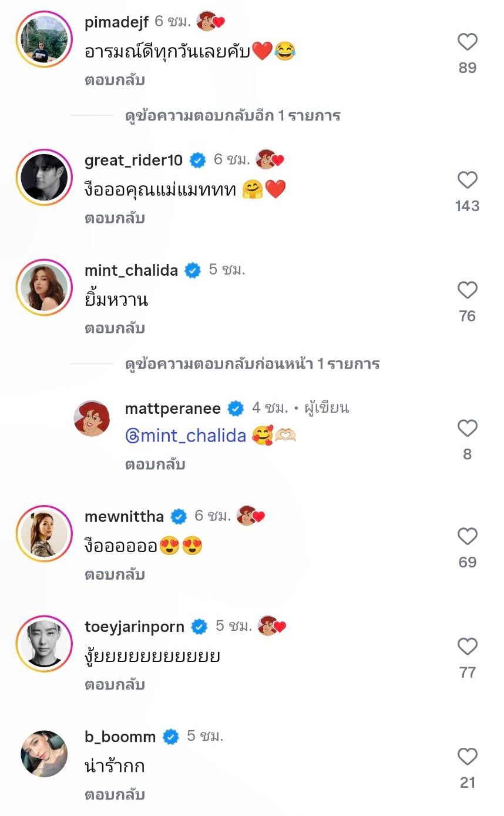Heart the mewnittha comment

(x=467, y=536)
